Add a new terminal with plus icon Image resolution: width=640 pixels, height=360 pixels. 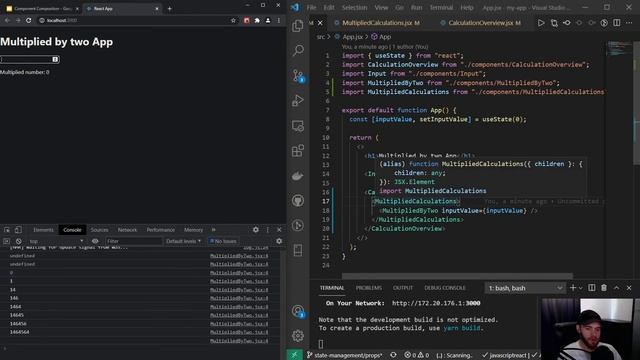click(x=573, y=288)
